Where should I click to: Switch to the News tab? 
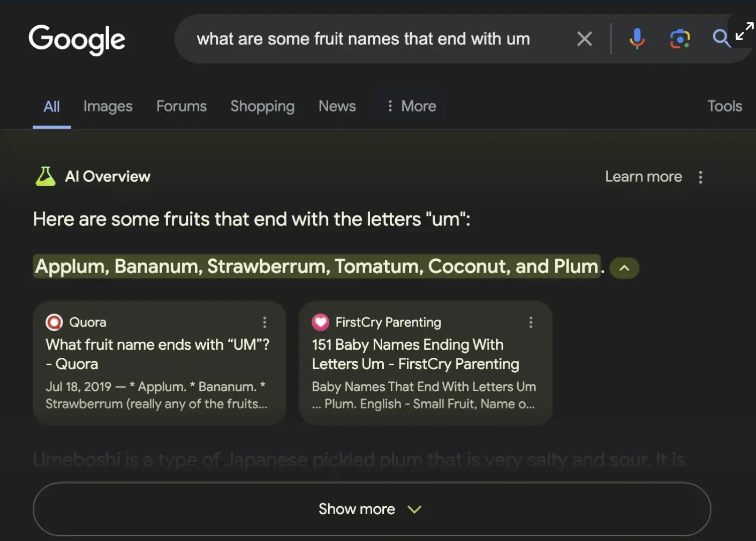coord(337,106)
